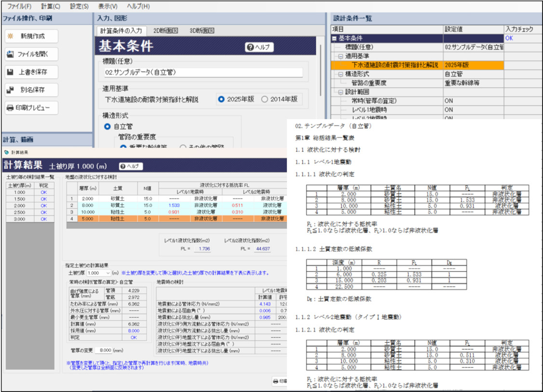Screen dimensions: 543x392
Task: Switch to the 2D断面図 tab
Action: pos(165,30)
